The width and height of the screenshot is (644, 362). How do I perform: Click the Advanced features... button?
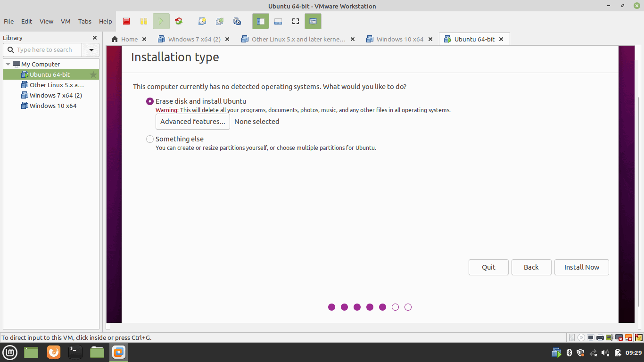pyautogui.click(x=193, y=122)
